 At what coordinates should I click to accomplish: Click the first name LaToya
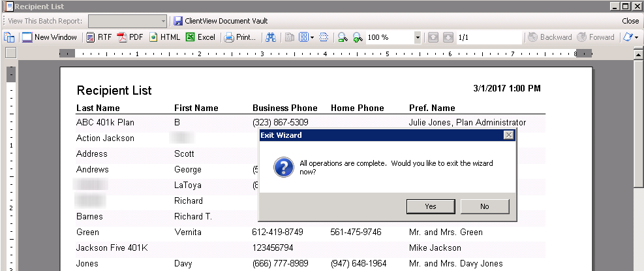tap(188, 185)
